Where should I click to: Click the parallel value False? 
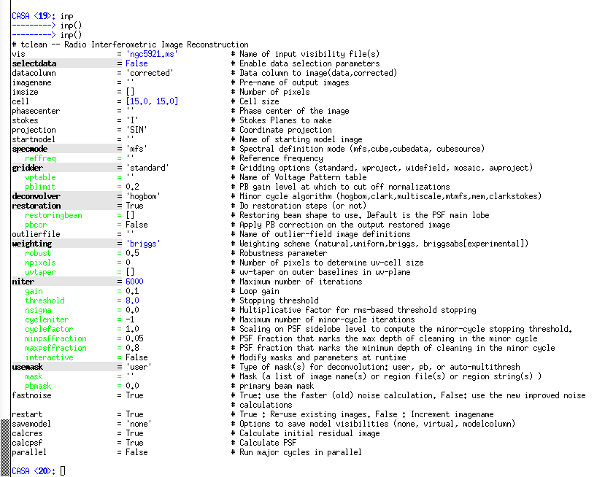(x=137, y=452)
